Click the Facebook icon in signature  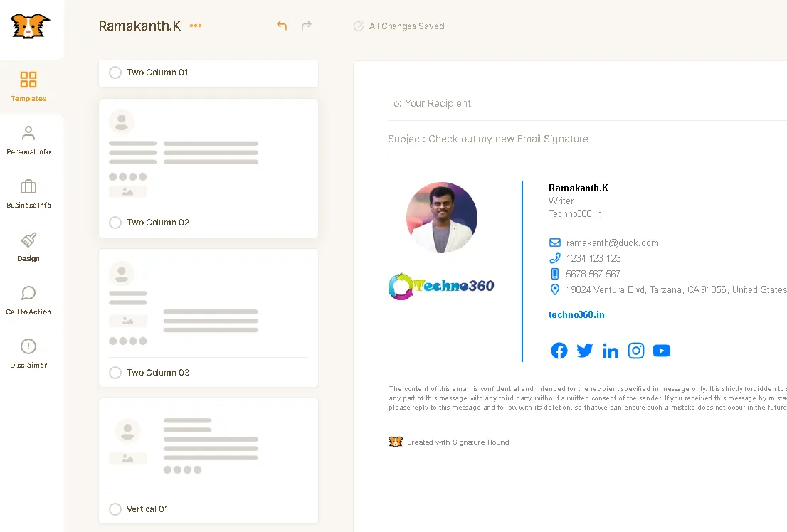point(559,351)
